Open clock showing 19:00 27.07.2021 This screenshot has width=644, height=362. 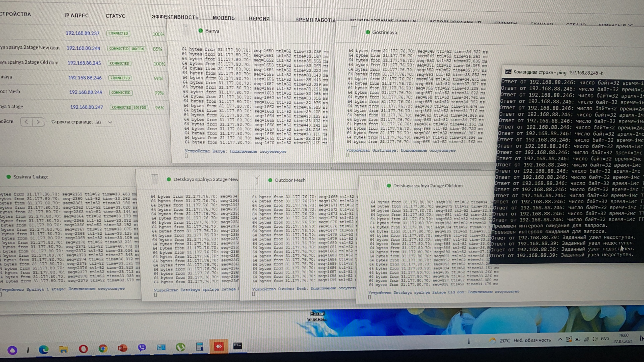(623, 338)
